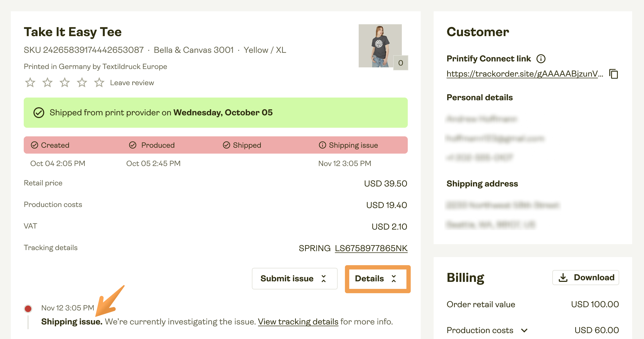Open the Take It Easy Tee thumbnail
The height and width of the screenshot is (339, 644).
[x=380, y=46]
